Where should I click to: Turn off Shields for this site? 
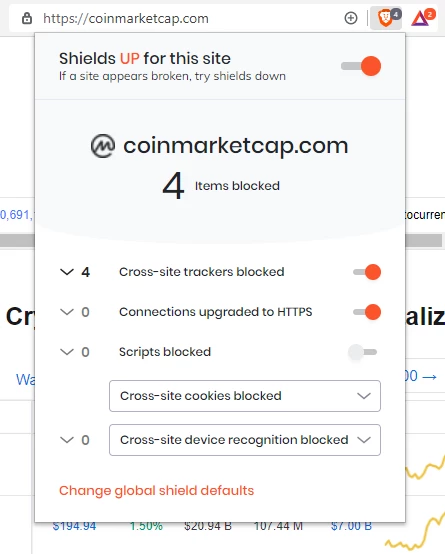coord(361,66)
